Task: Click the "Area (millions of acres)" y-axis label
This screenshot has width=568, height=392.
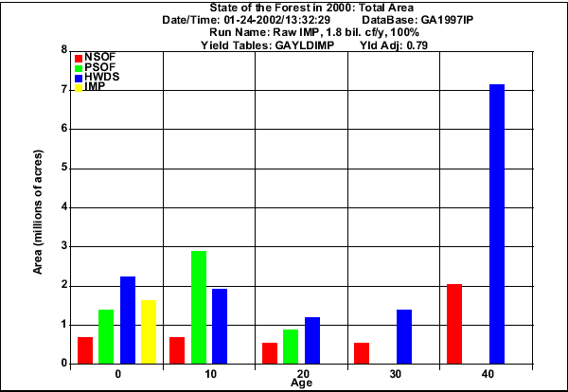Action: tap(38, 211)
